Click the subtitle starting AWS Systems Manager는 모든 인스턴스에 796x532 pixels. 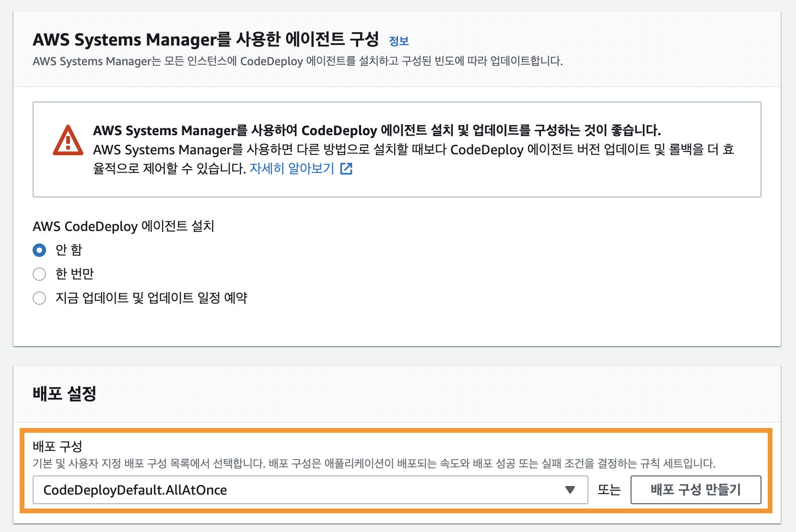[298, 61]
